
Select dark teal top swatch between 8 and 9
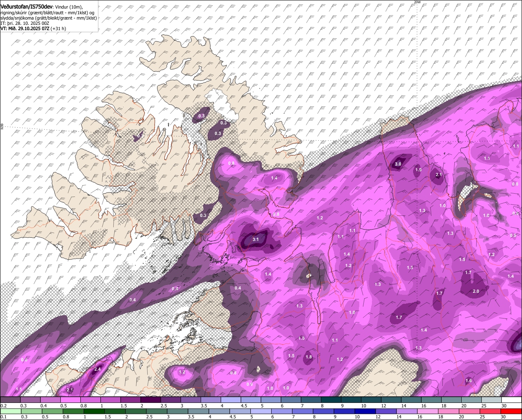(331, 400)
